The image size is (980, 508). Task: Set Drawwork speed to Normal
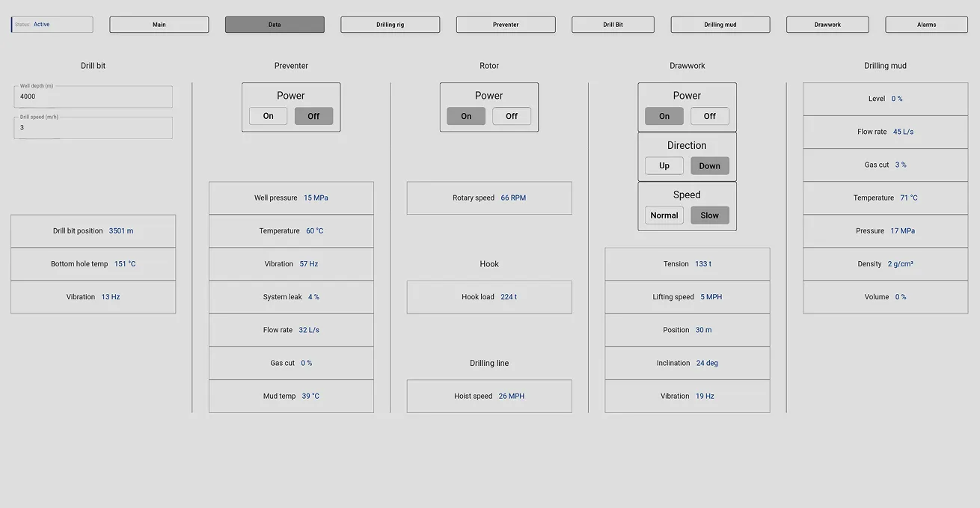pyautogui.click(x=664, y=215)
